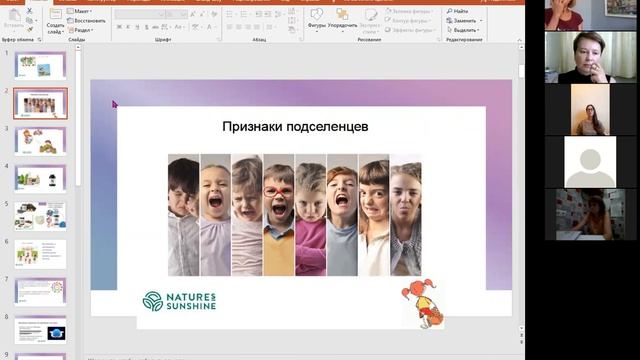Click the character spacing icon
The image size is (640, 360).
click(165, 27)
